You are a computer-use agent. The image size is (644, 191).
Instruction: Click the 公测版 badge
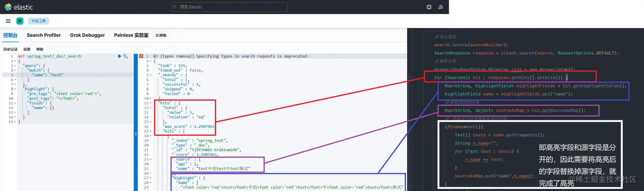pyautogui.click(x=161, y=35)
